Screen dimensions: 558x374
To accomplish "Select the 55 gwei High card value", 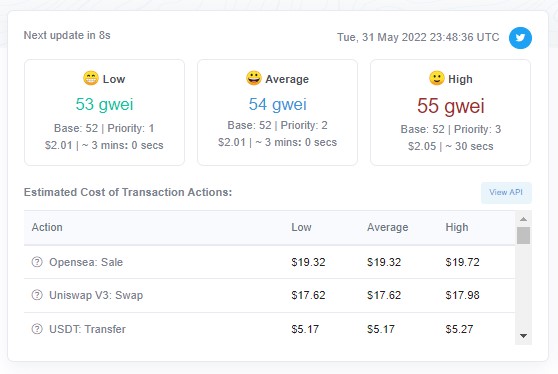I will (451, 106).
